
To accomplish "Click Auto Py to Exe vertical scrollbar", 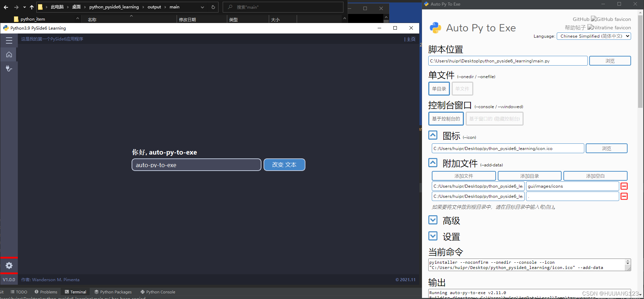I will pyautogui.click(x=640, y=61).
